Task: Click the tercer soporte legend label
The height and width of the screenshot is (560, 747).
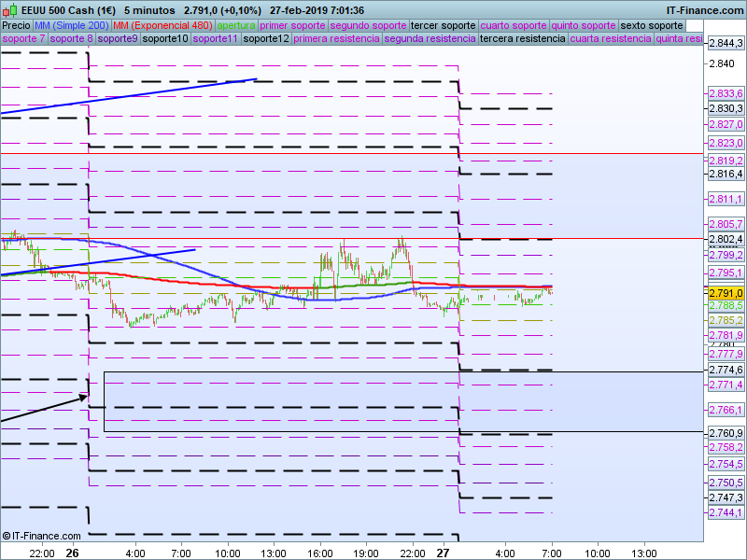Action: pyautogui.click(x=444, y=25)
